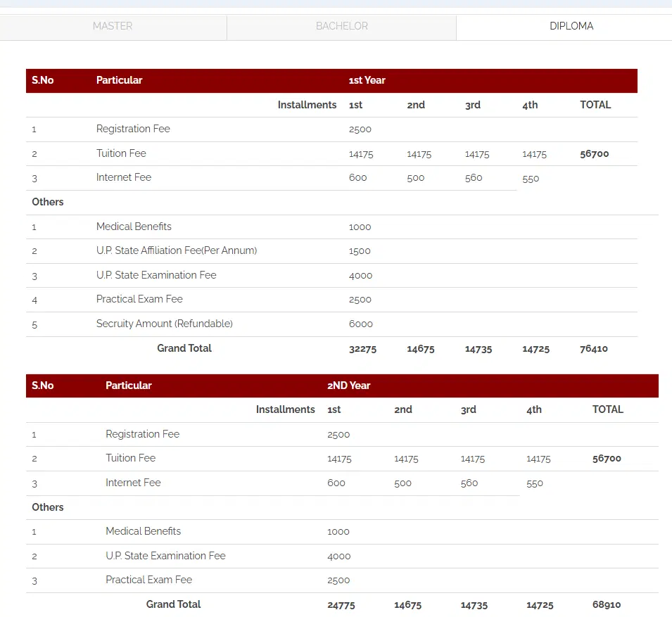
Task: Select the 68910 grand total value
Action: click(x=606, y=605)
